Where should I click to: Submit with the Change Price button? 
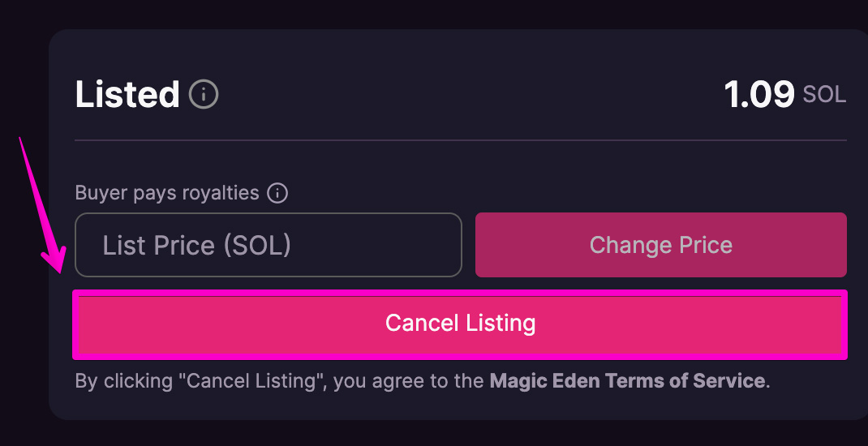[x=661, y=245]
